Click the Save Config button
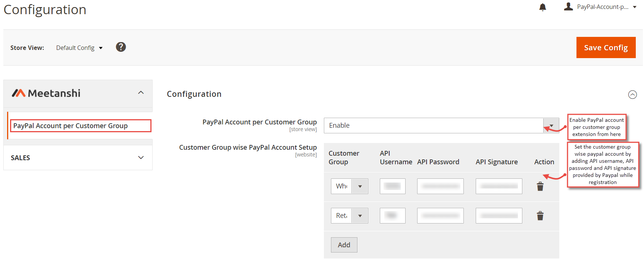 click(x=606, y=47)
